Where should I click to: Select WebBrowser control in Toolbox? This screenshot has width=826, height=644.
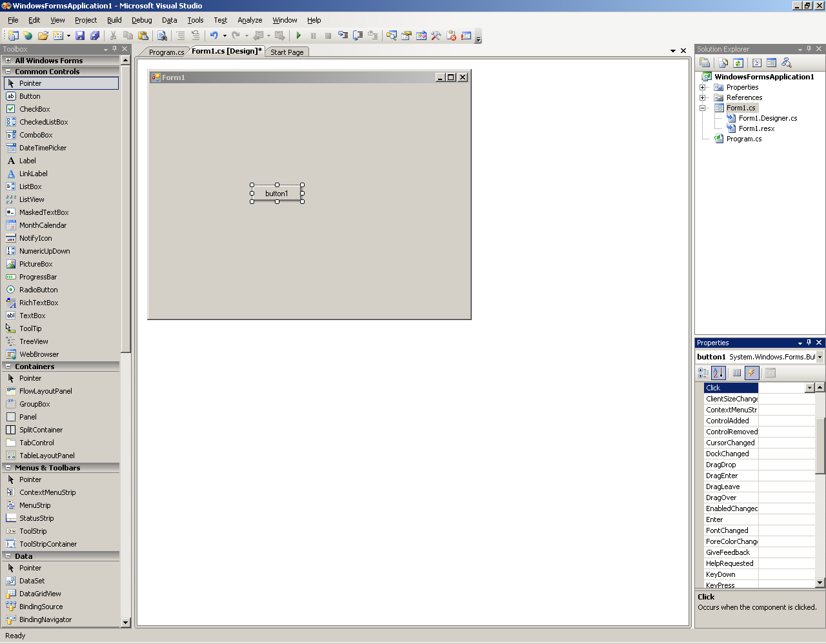61,354
